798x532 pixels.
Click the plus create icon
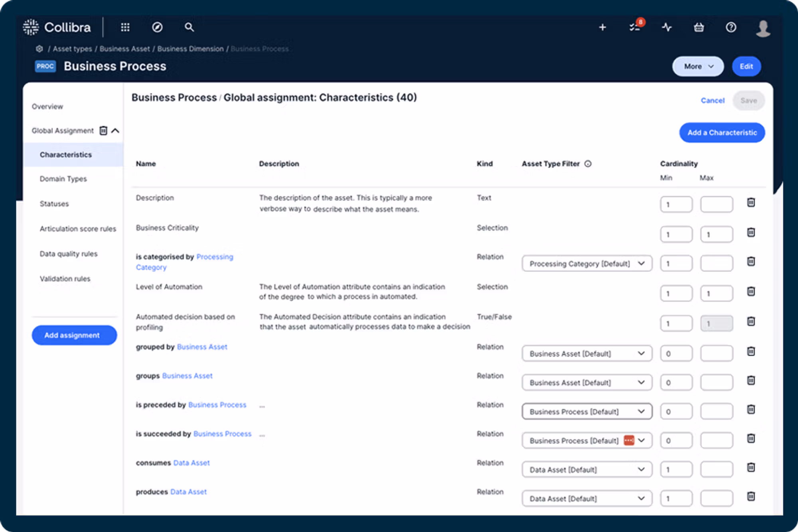602,27
